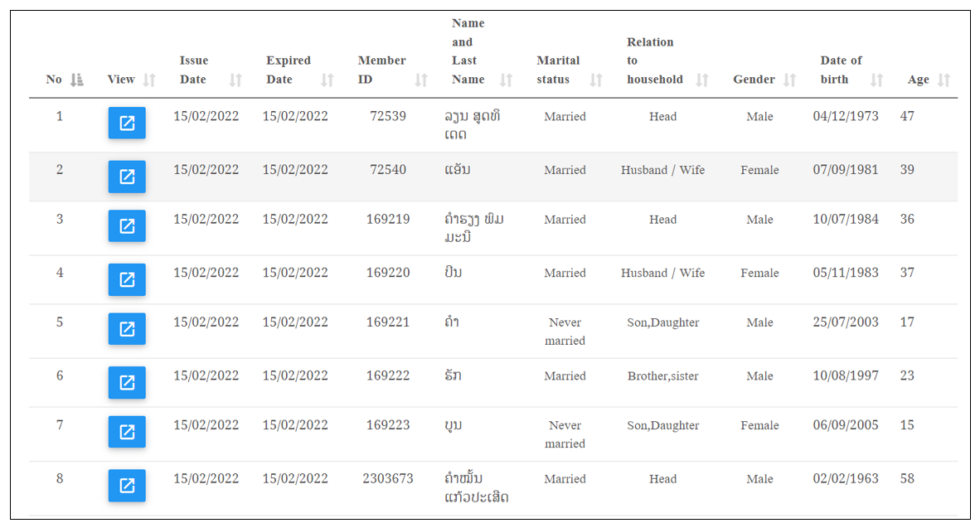
Task: Sort by Expired Date column arrows
Action: (327, 80)
